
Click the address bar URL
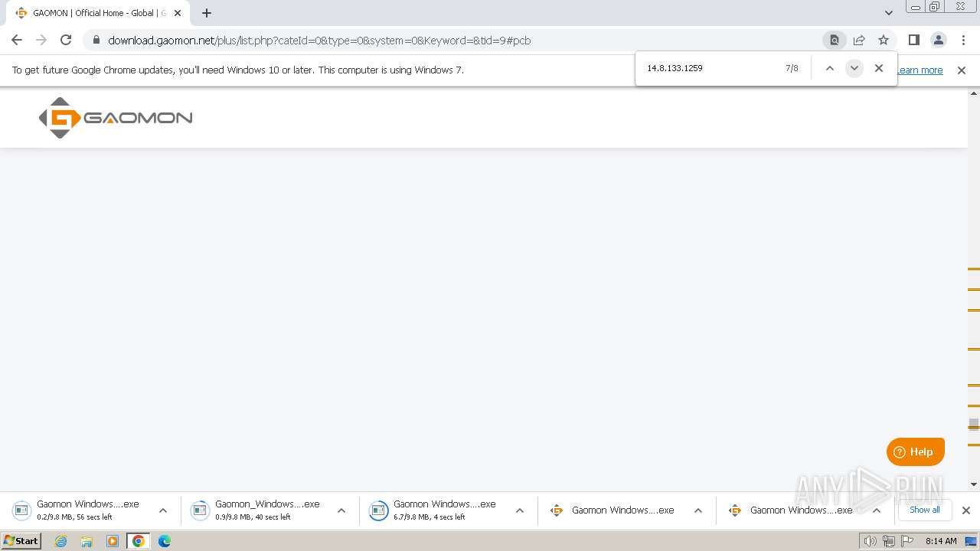pyautogui.click(x=319, y=41)
